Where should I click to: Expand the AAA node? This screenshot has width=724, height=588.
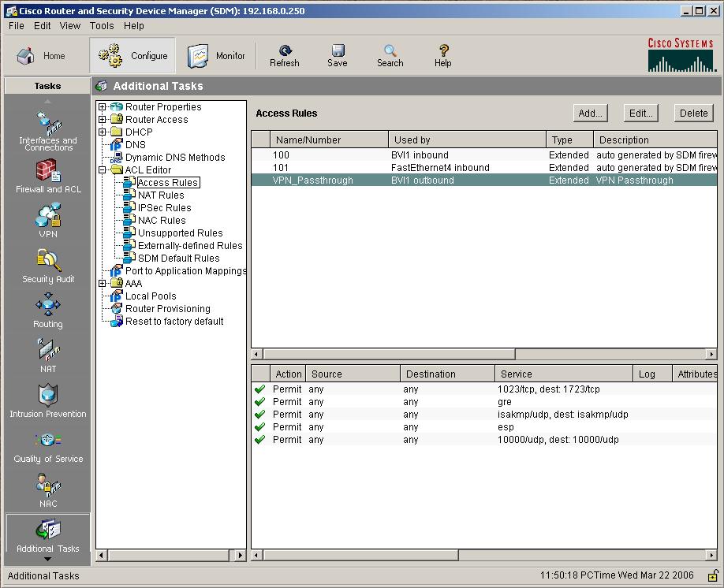[103, 284]
